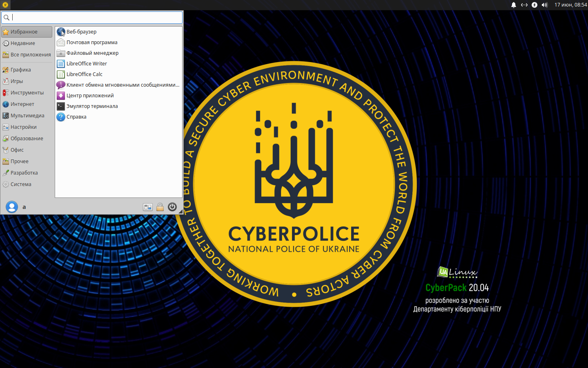Open the Графика category

27,70
